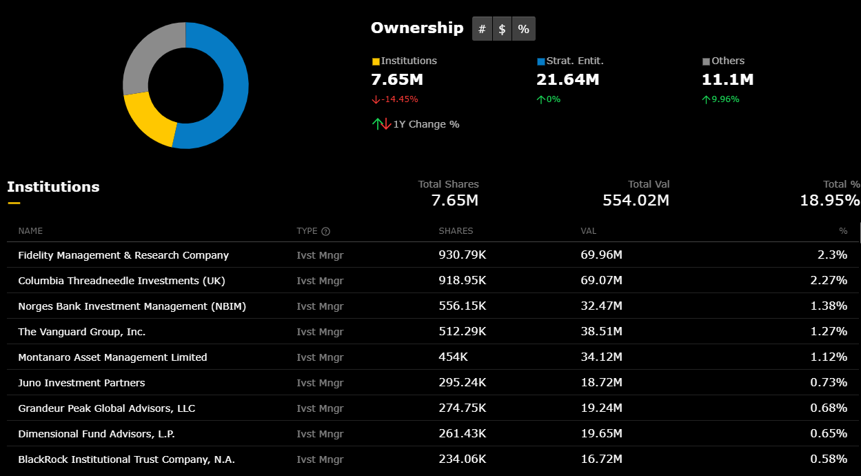
Task: Sort table by TYPE column header
Action: point(307,231)
